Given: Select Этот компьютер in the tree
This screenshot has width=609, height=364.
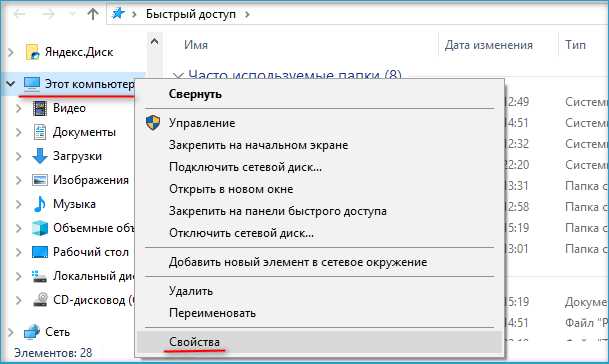Looking at the screenshot, I should (x=89, y=84).
